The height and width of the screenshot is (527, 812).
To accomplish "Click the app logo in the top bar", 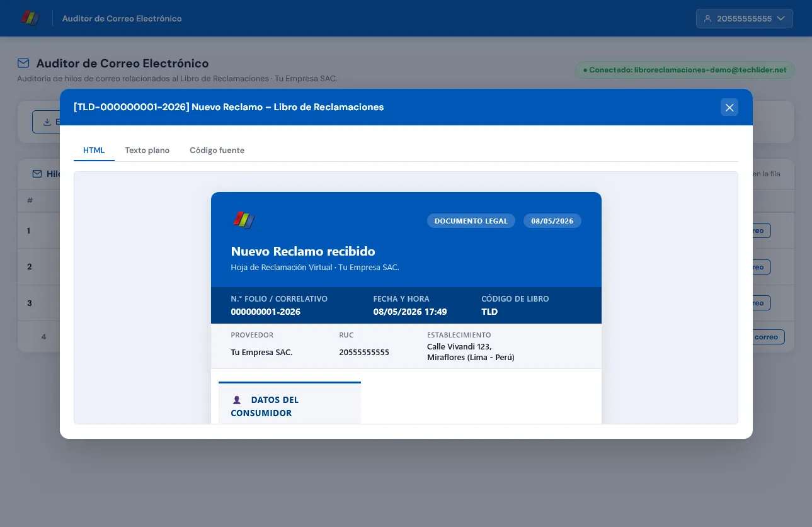I will (30, 18).
